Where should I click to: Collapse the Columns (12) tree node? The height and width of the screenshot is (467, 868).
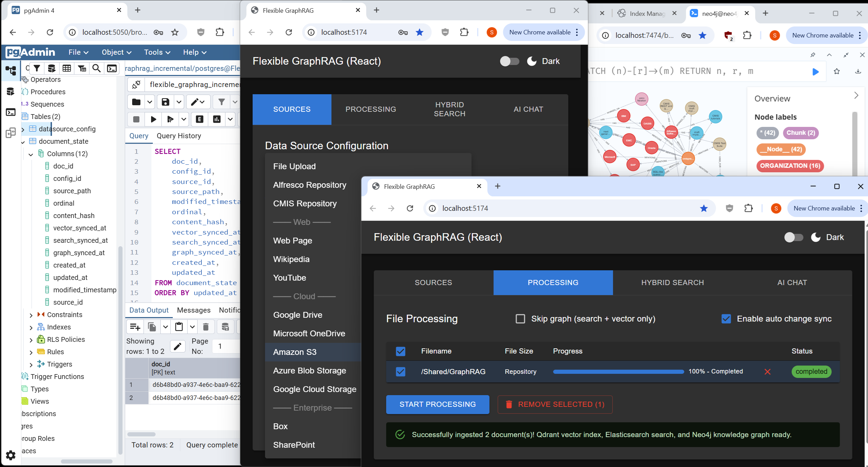[31, 154]
